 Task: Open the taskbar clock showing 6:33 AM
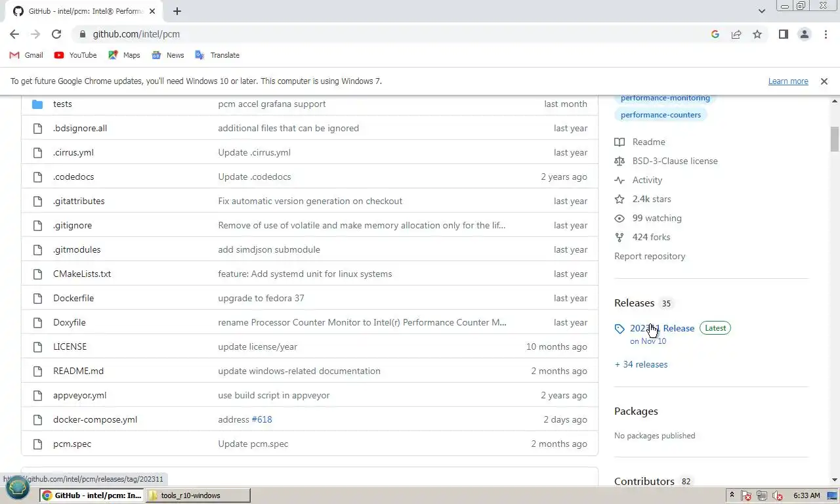tap(807, 495)
